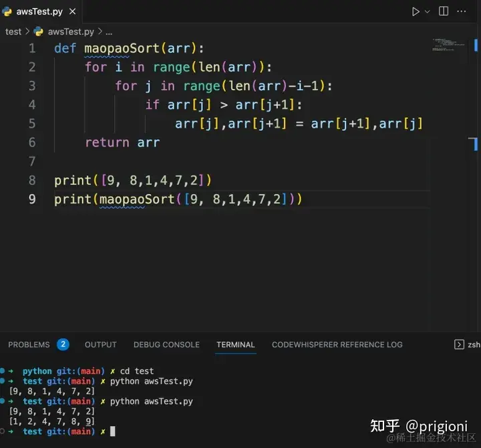Click 'for j in range(len(arr)-i-1):' line
The image size is (481, 448).
[224, 86]
